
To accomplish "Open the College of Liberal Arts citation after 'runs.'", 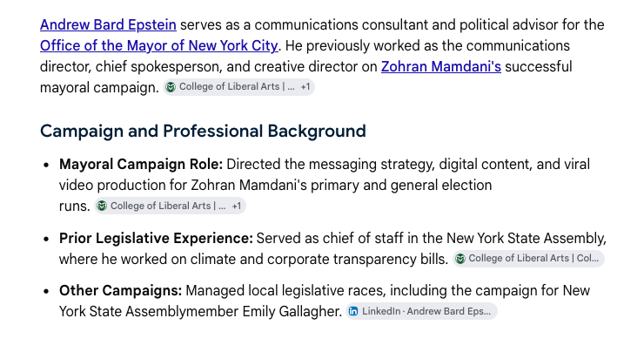I will (168, 206).
